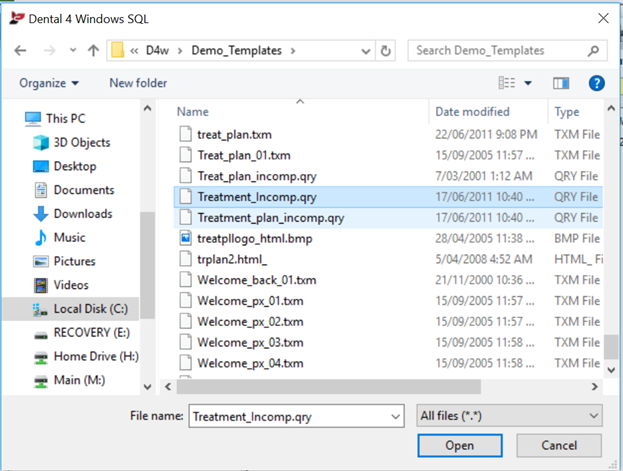The image size is (623, 471).
Task: Select the file Treatment_plan_incomp.qry
Action: [271, 218]
